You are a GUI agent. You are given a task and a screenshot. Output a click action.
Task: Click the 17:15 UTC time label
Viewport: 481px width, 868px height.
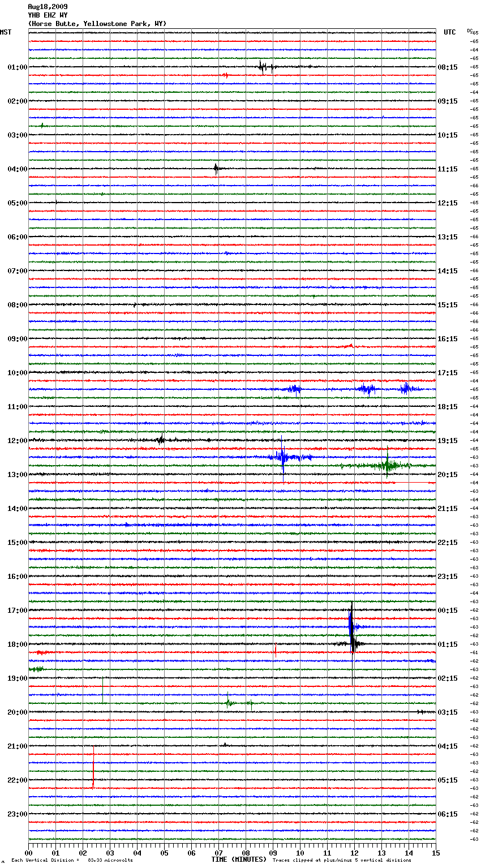click(448, 373)
